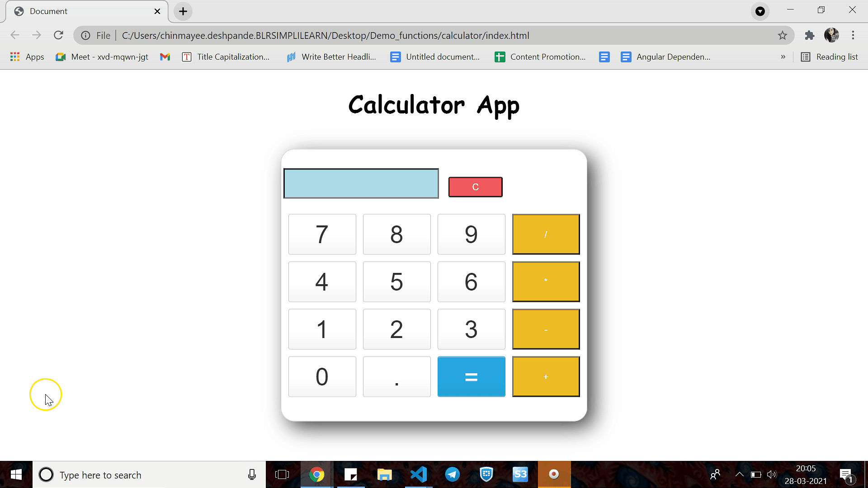Select the Visual Studio Code taskbar icon

pos(419,475)
